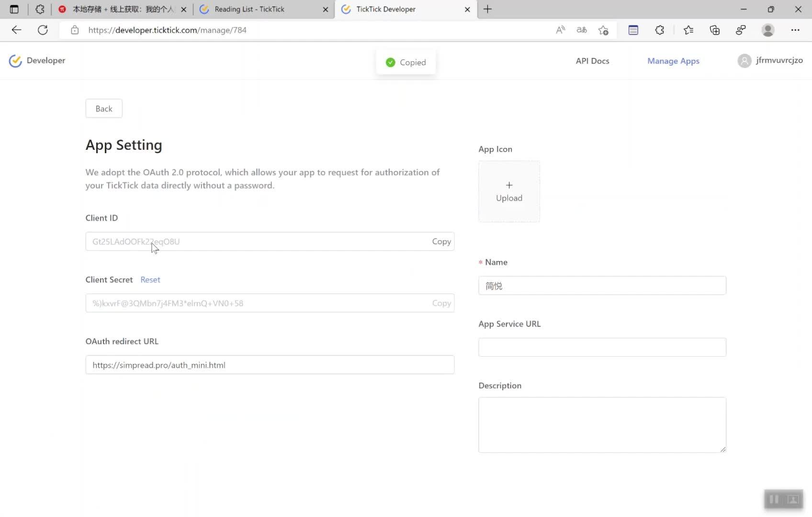Image resolution: width=812 pixels, height=517 pixels.
Task: Open API Docs in the header
Action: pyautogui.click(x=592, y=61)
